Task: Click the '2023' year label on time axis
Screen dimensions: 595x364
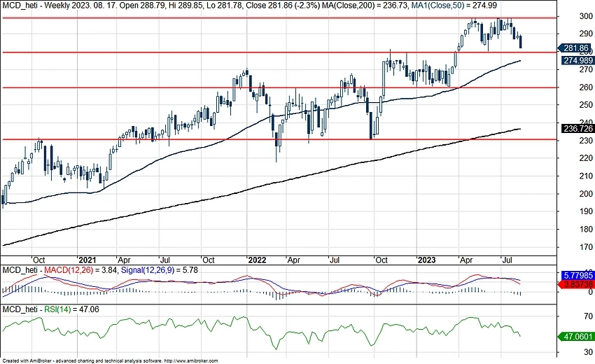Action: pyautogui.click(x=426, y=260)
